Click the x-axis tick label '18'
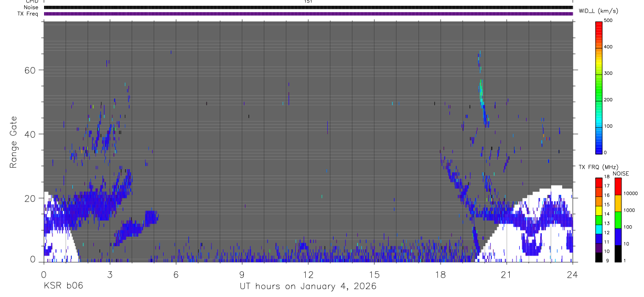 (440, 274)
